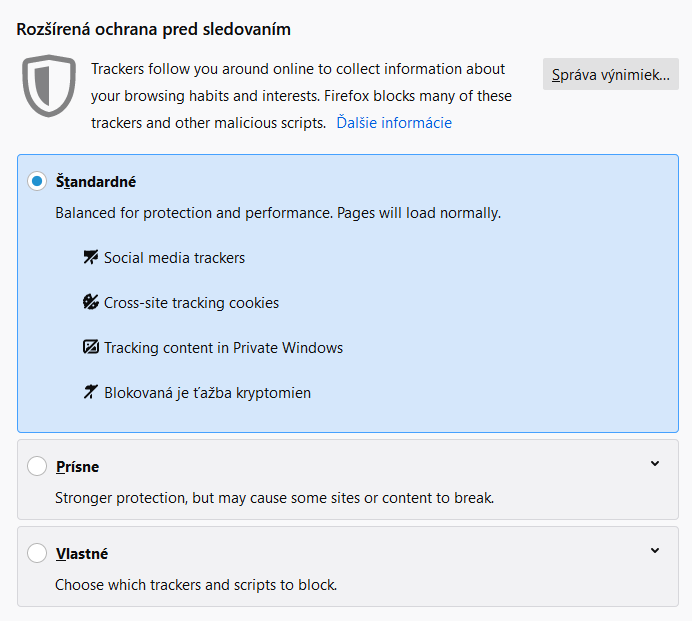Image resolution: width=692 pixels, height=621 pixels.
Task: Click the cryptominer blocking icon
Action: point(91,393)
